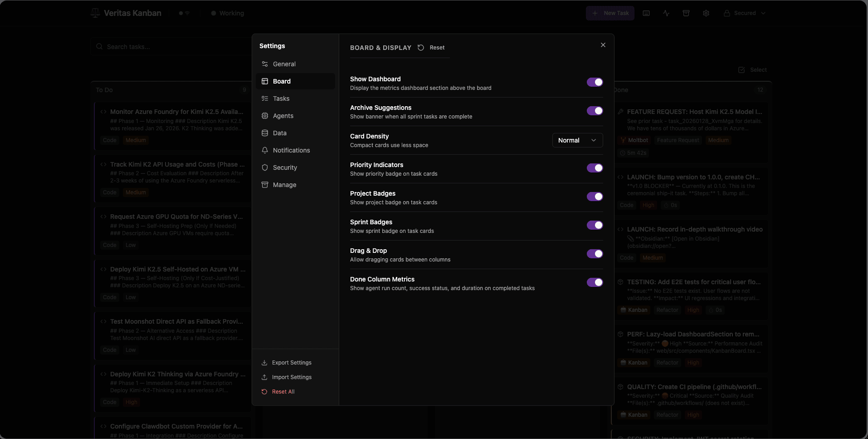Switch off Done Column Metrics
This screenshot has height=439, width=868.
coord(595,282)
